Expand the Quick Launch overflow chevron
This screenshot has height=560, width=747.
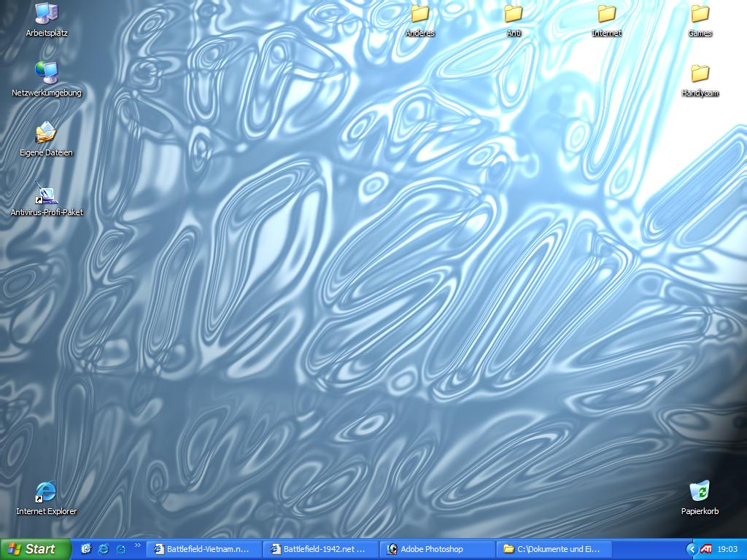137,545
